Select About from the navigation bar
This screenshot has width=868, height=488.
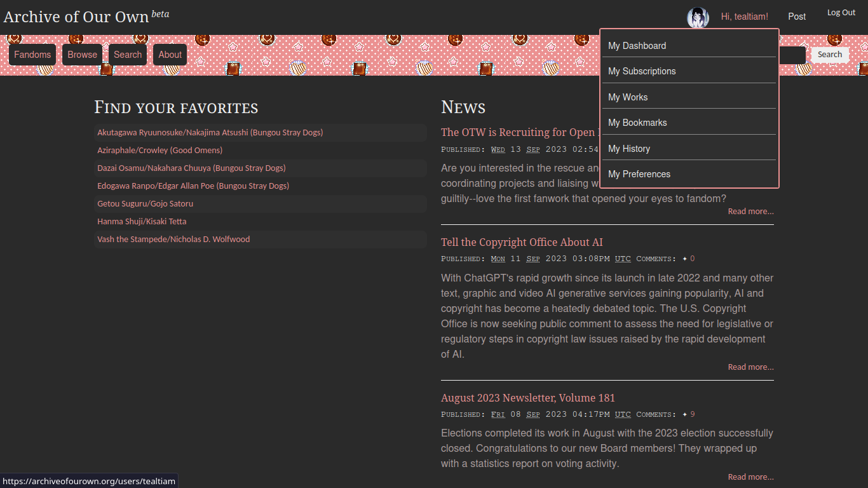pos(170,55)
